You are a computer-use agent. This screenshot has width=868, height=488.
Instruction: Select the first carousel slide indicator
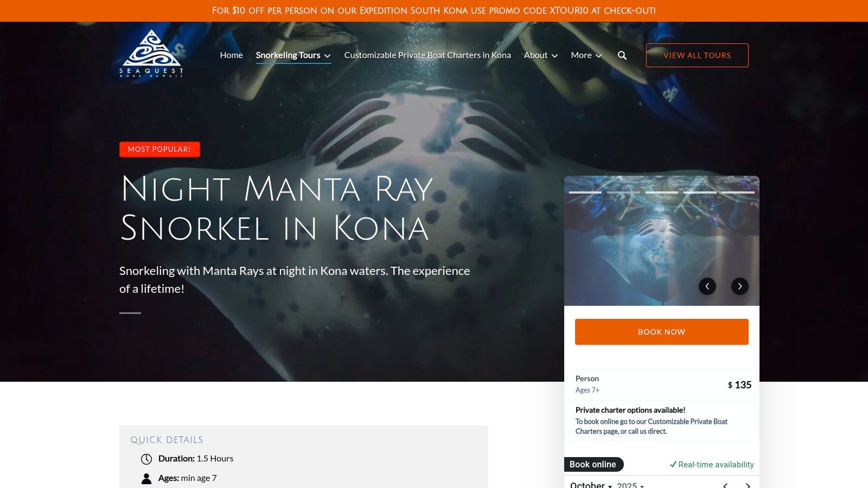click(x=585, y=192)
